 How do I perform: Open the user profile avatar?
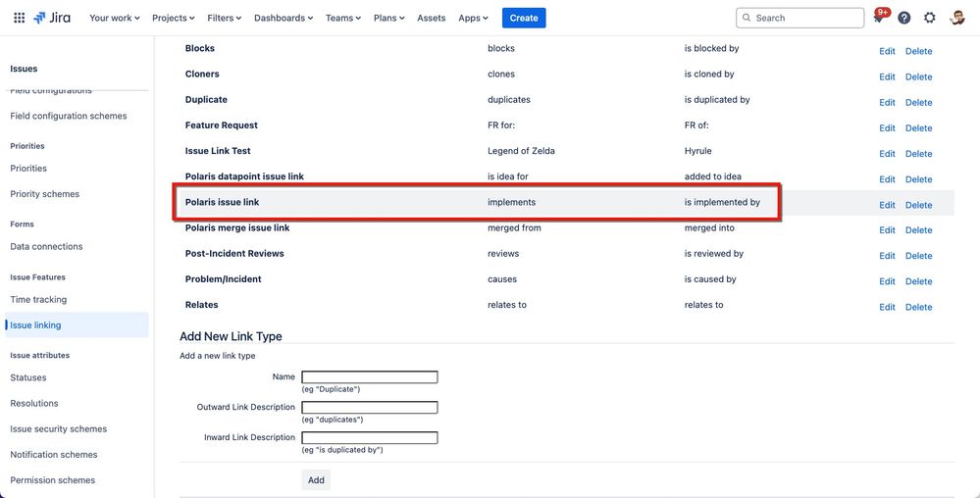(x=956, y=18)
